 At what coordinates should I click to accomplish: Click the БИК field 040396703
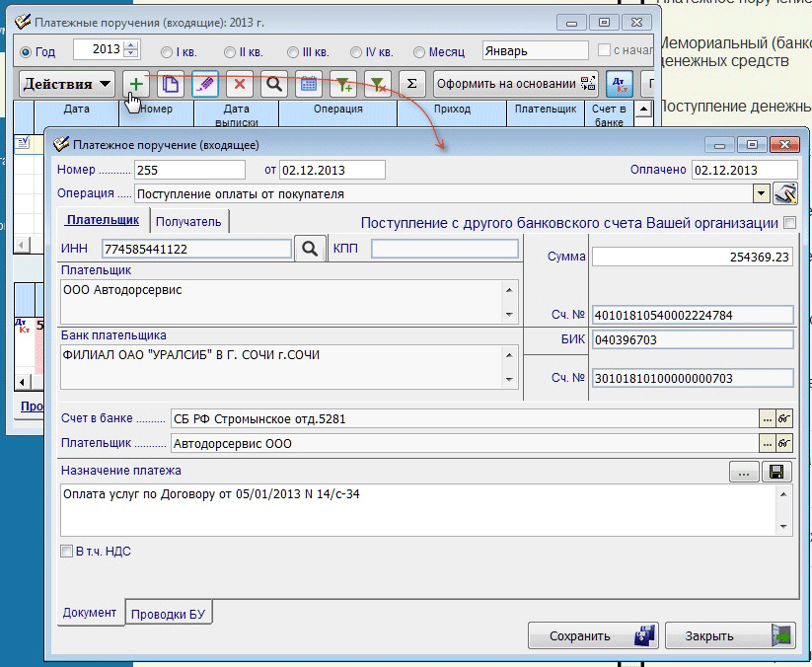[x=693, y=339]
